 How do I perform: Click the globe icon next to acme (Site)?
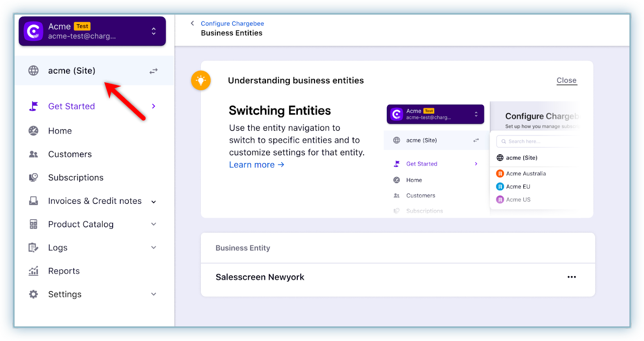(x=33, y=71)
